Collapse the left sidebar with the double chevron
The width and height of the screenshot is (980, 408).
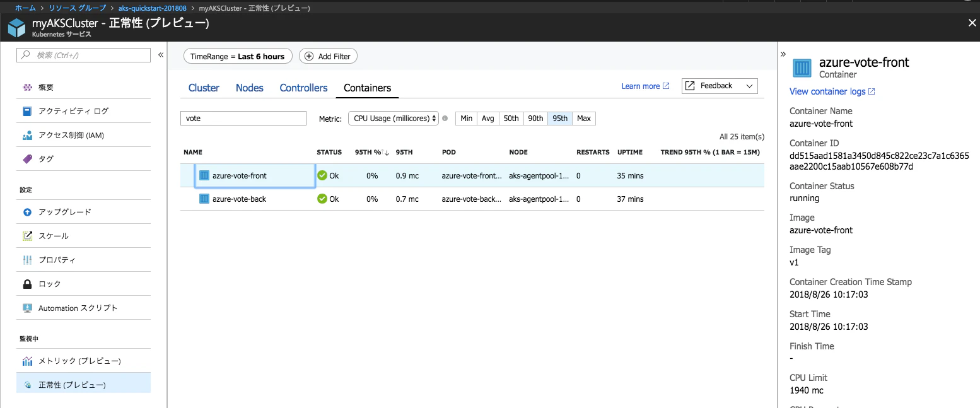point(161,55)
